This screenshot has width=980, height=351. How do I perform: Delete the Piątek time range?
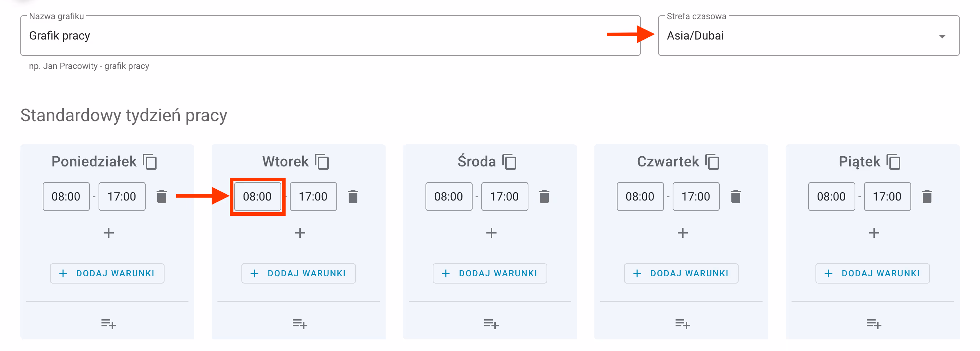927,197
